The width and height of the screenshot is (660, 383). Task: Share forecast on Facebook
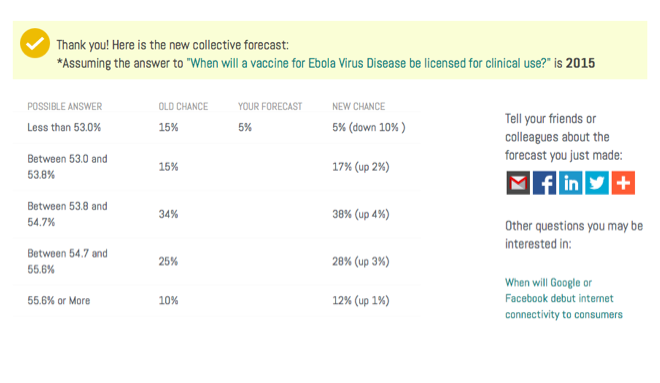tap(544, 183)
